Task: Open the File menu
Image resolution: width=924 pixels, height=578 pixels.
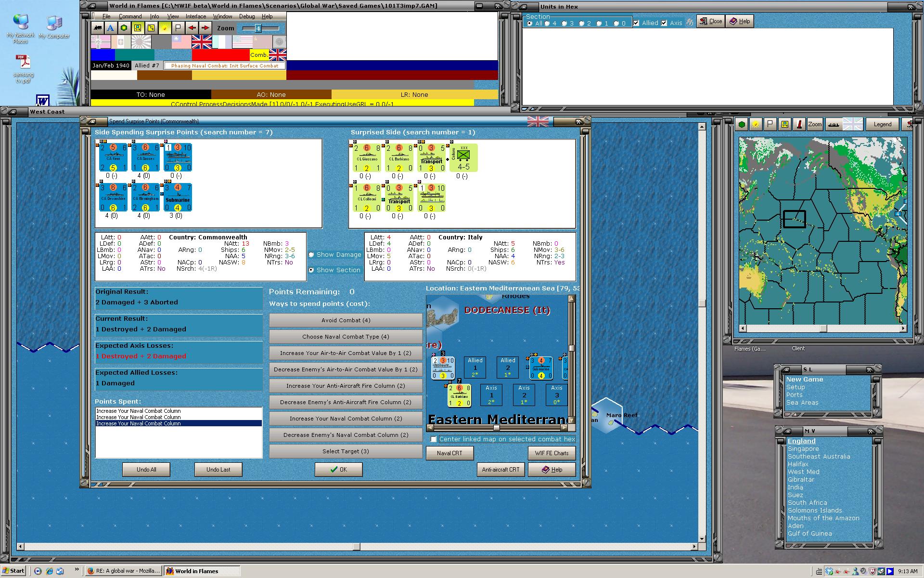Action: coord(106,16)
